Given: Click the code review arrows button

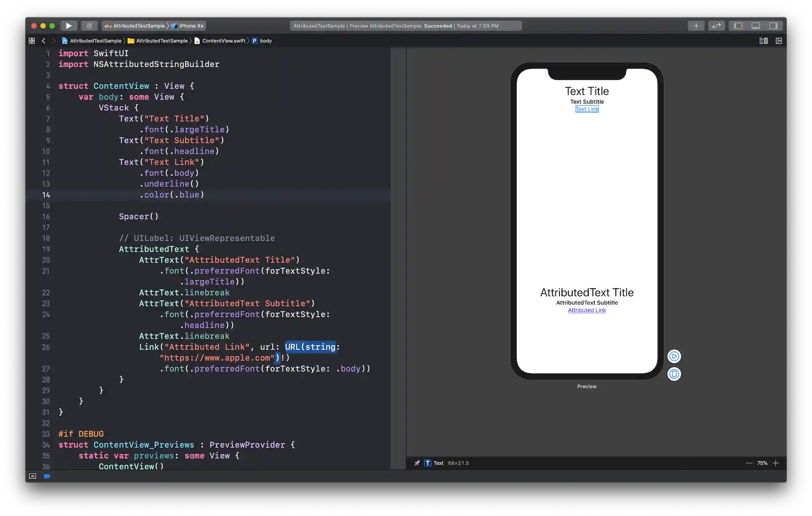Looking at the screenshot, I should pyautogui.click(x=716, y=26).
